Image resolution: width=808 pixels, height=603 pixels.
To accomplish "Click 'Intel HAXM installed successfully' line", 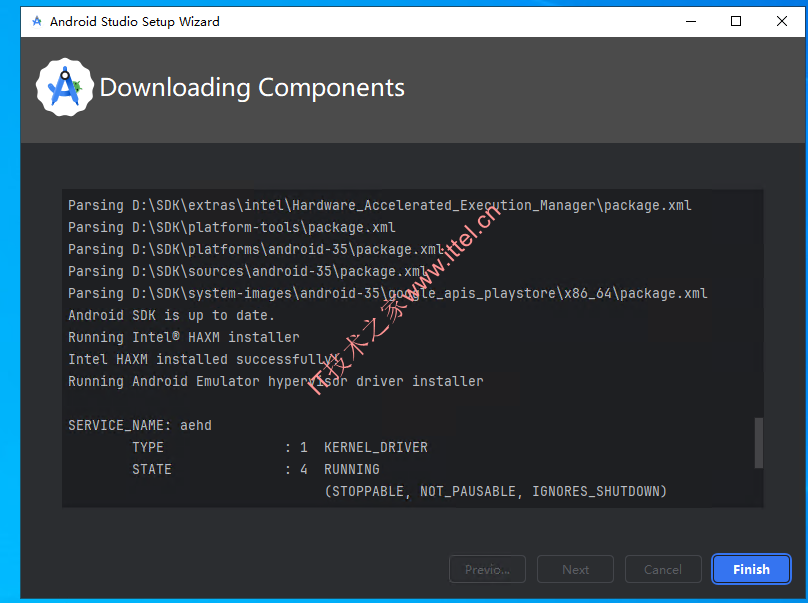I will tap(202, 359).
